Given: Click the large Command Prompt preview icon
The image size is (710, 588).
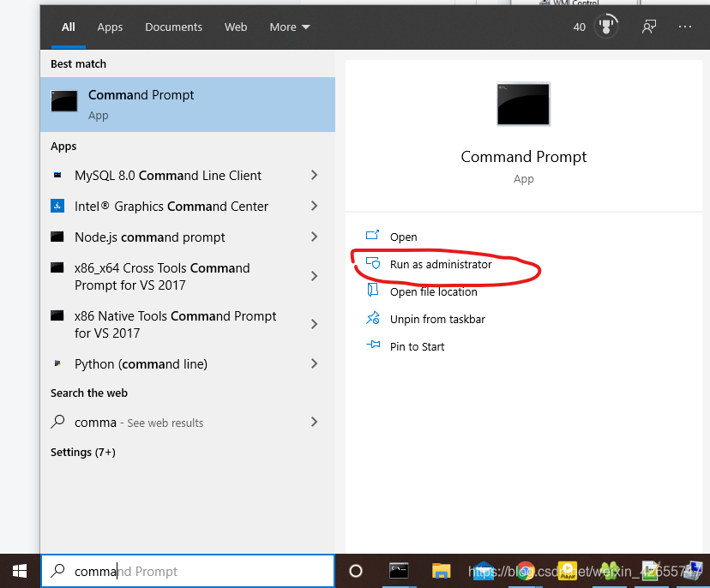Looking at the screenshot, I should 523,104.
